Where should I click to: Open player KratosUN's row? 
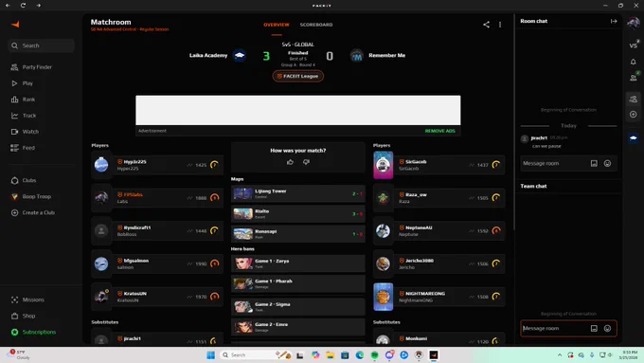point(157,297)
